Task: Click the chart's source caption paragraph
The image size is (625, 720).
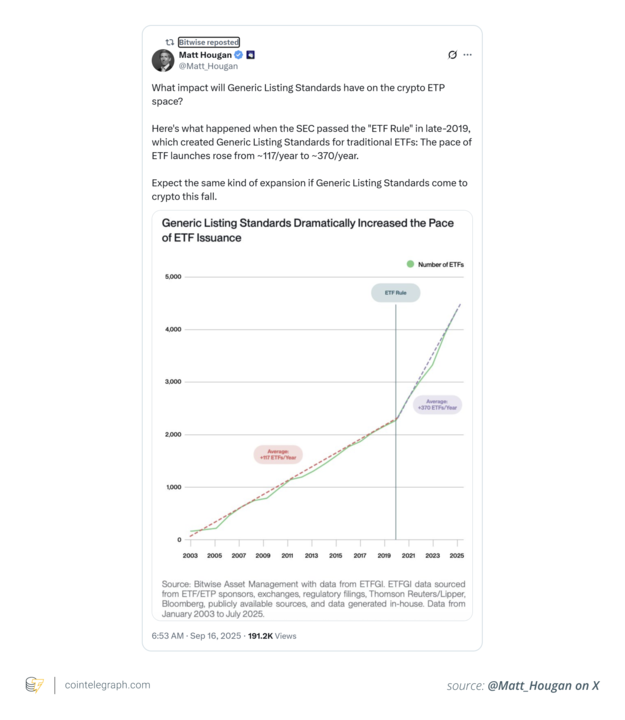Action: point(312,598)
